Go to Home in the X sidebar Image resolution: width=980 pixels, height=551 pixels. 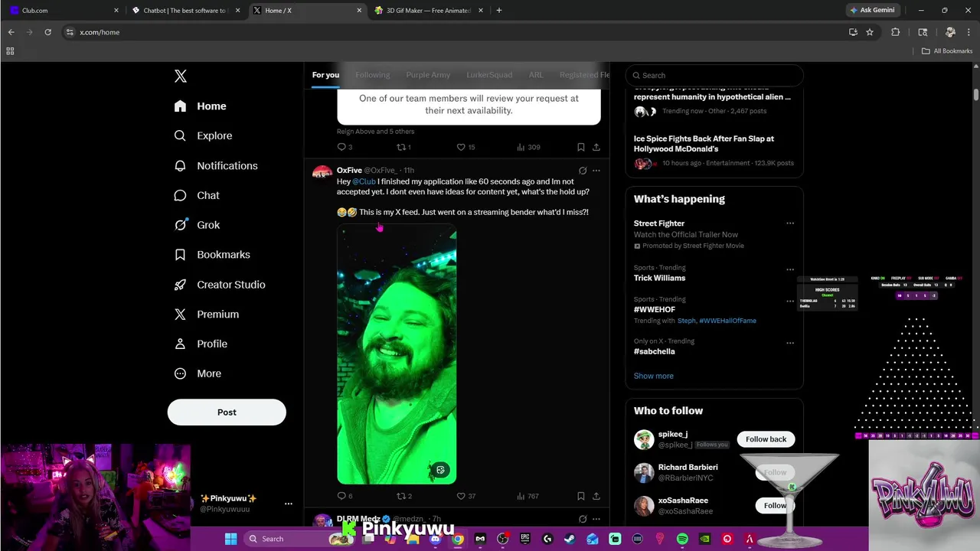coord(200,106)
